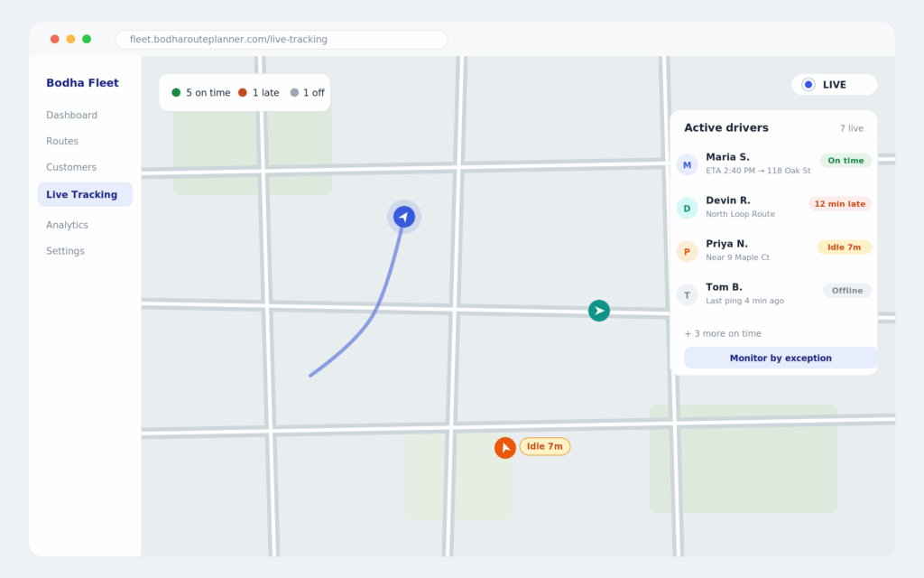Click the green maximize window button

tap(87, 39)
